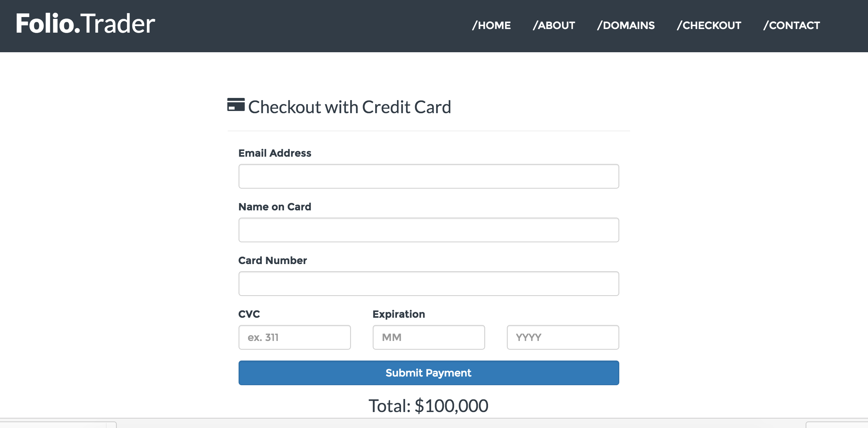Focus the MM expiration month field
Screen dimensions: 868x428
tap(429, 337)
